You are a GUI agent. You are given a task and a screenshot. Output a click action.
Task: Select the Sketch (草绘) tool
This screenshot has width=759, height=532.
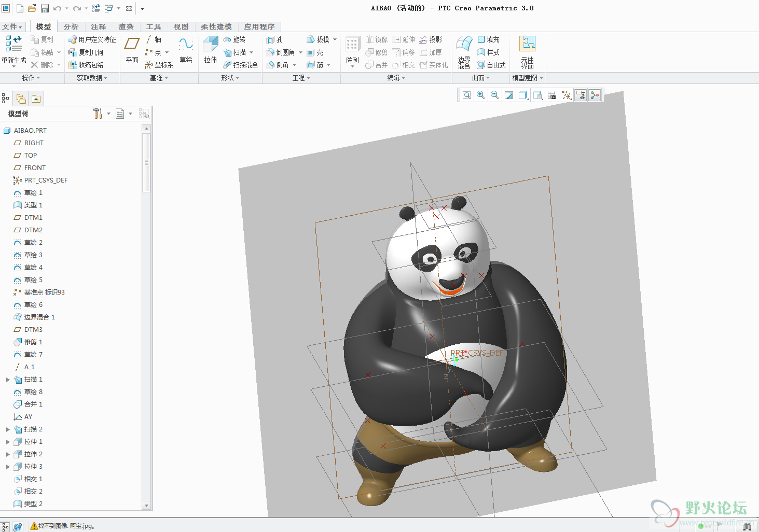[x=186, y=50]
